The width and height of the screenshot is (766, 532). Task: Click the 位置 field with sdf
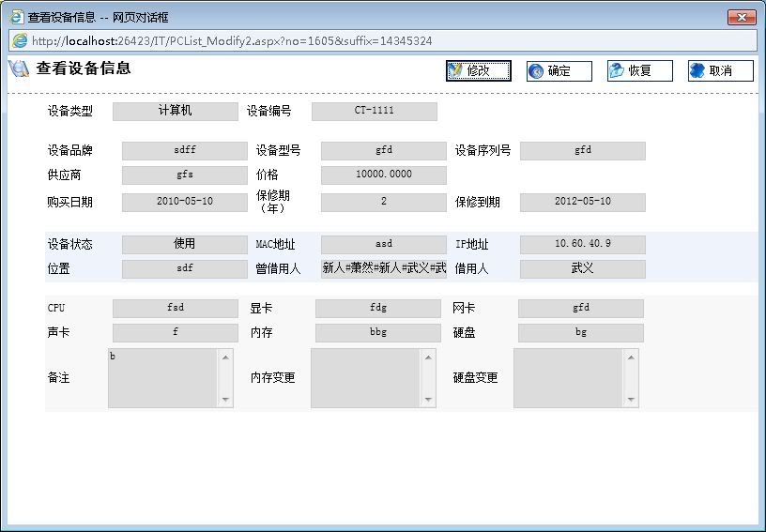click(x=185, y=269)
